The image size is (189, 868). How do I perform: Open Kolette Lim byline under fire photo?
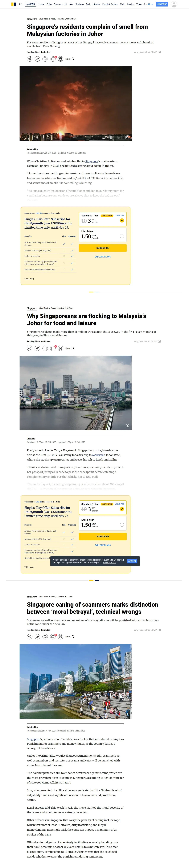[x=32, y=149]
